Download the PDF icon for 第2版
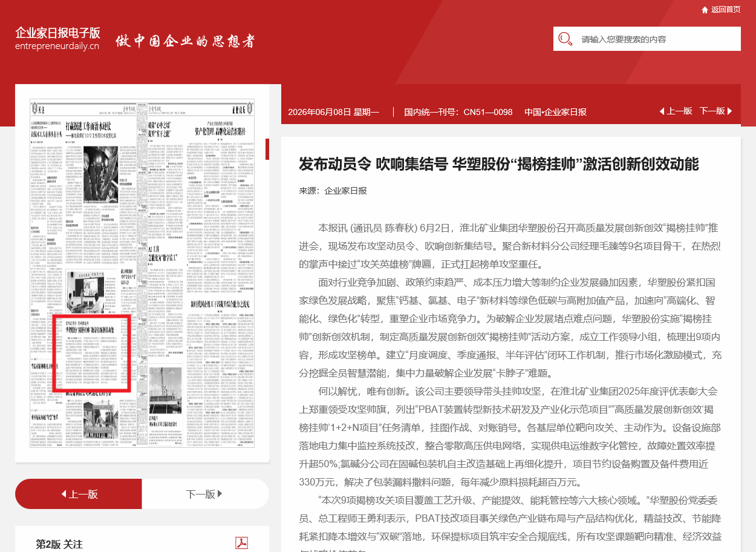 click(x=241, y=543)
